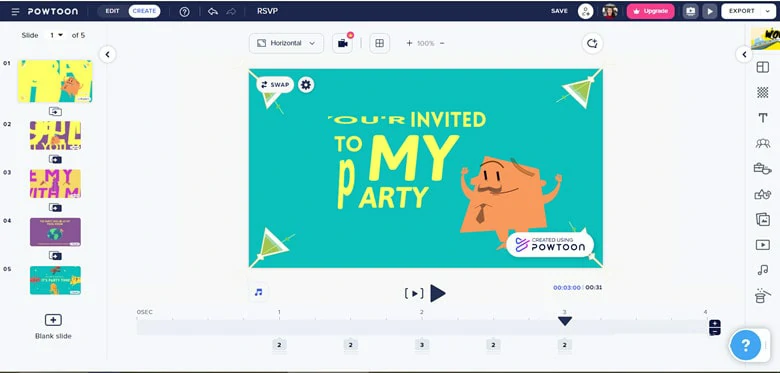Image resolution: width=780 pixels, height=373 pixels.
Task: Add a collaborator icon
Action: [585, 11]
